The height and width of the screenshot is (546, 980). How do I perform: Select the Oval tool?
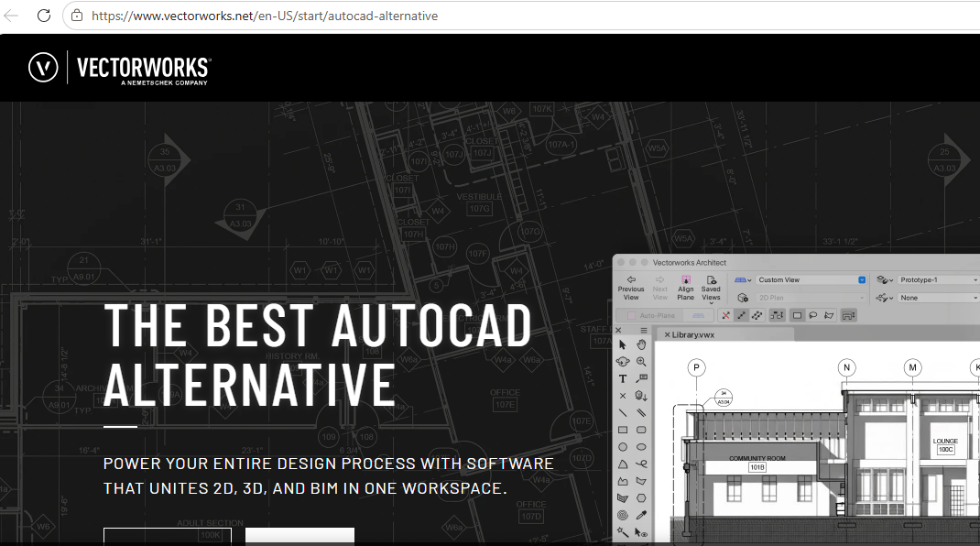click(641, 447)
